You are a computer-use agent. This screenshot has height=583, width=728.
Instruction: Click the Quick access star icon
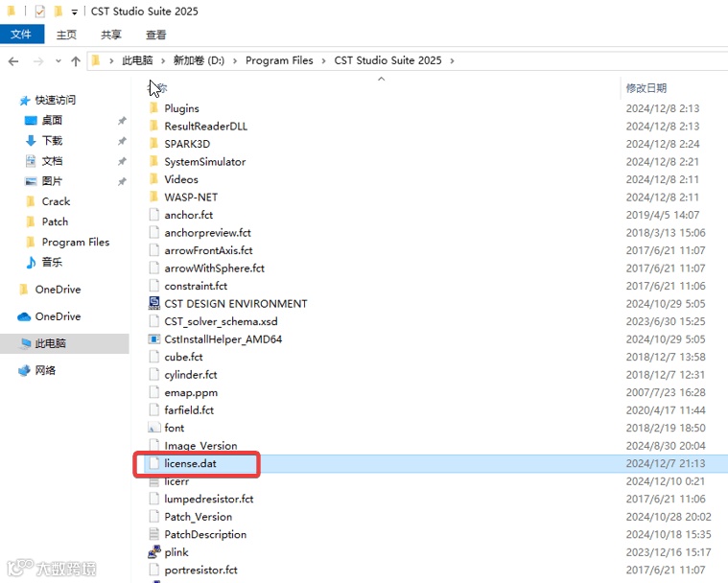pos(25,101)
